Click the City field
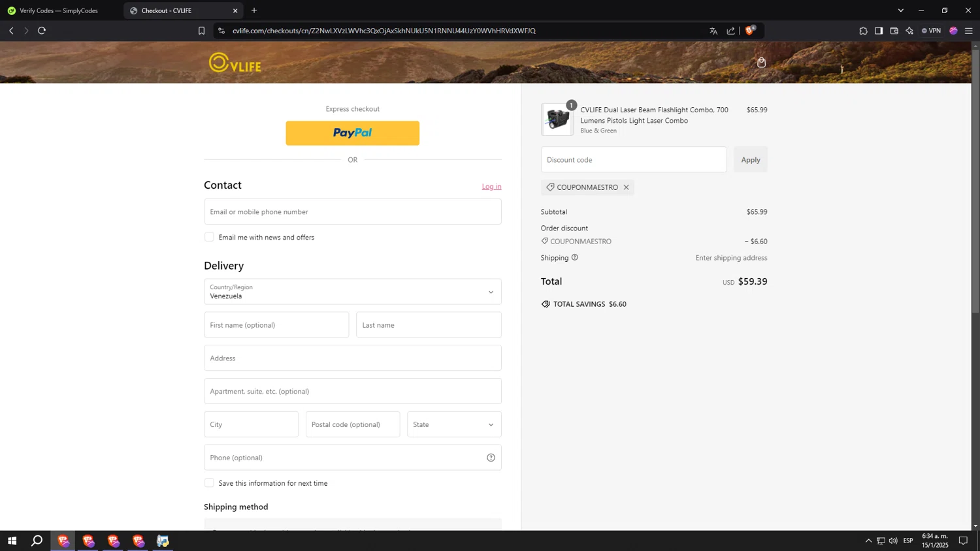980x551 pixels. point(251,424)
